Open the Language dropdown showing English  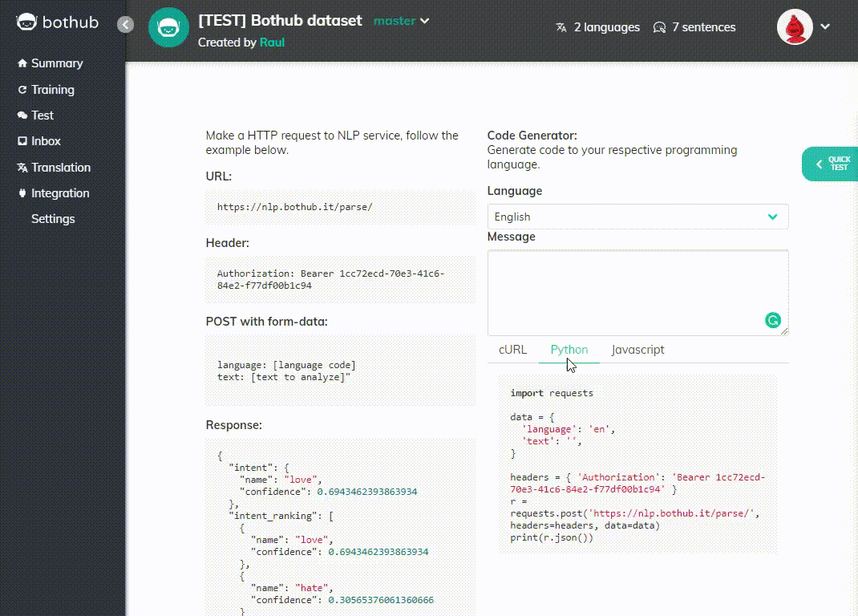(638, 217)
